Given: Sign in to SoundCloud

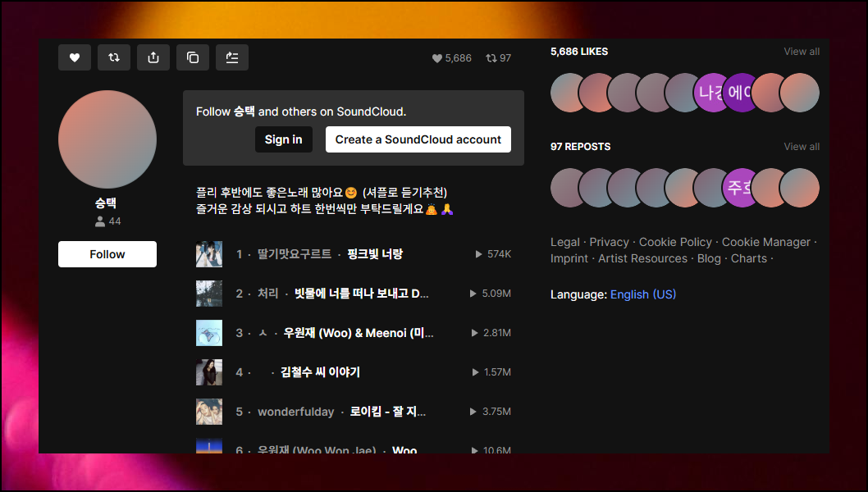Looking at the screenshot, I should pos(283,139).
